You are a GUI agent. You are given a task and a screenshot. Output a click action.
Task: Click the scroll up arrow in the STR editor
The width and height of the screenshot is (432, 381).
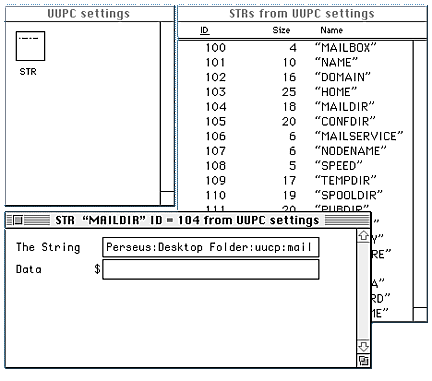click(363, 236)
